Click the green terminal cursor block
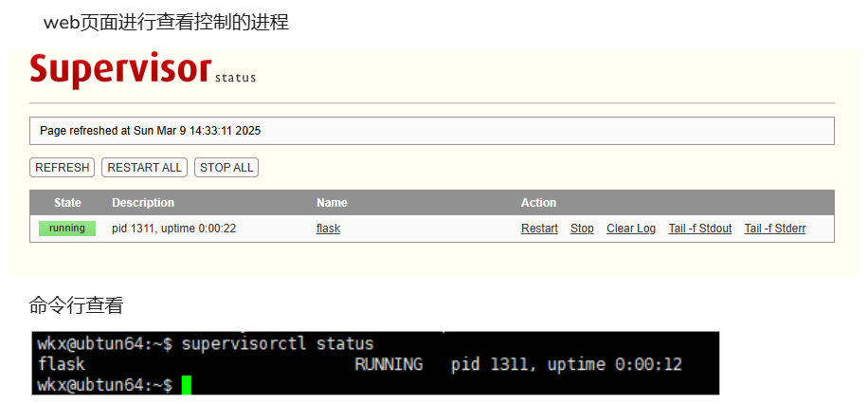Image resolution: width=868 pixels, height=404 pixels. coord(186,385)
